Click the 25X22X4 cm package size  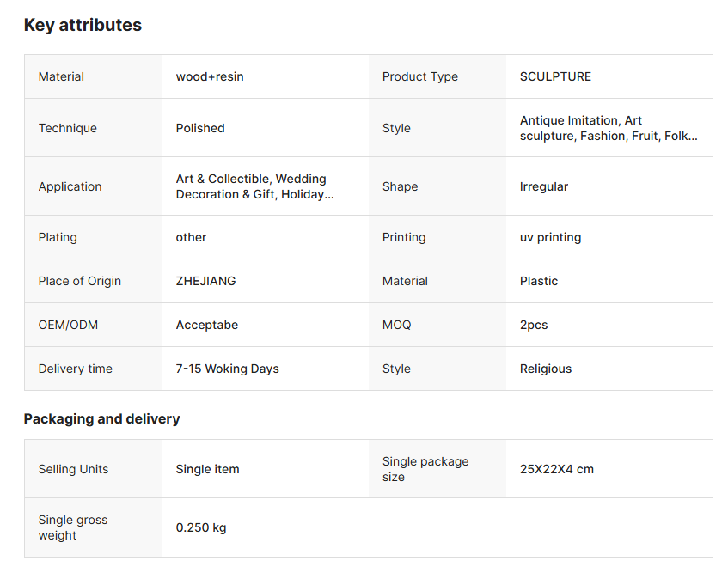[x=556, y=469]
